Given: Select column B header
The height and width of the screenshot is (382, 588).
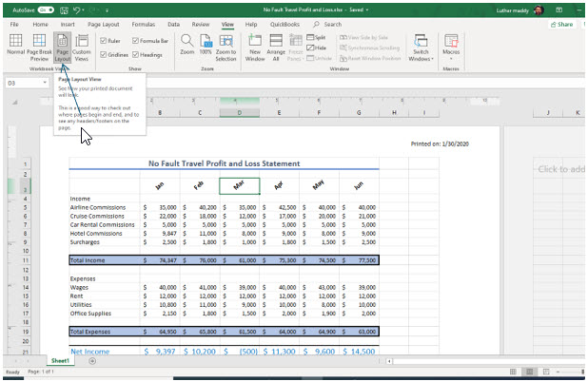Looking at the screenshot, I should 160,112.
